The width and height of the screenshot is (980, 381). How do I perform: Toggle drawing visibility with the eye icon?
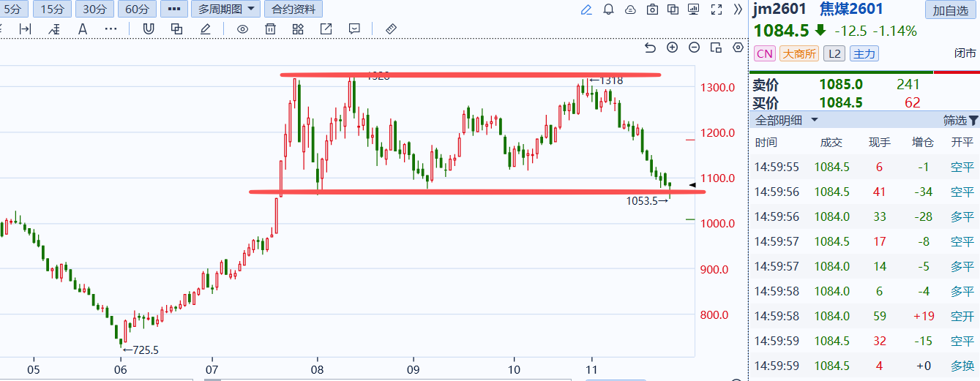pos(242,29)
